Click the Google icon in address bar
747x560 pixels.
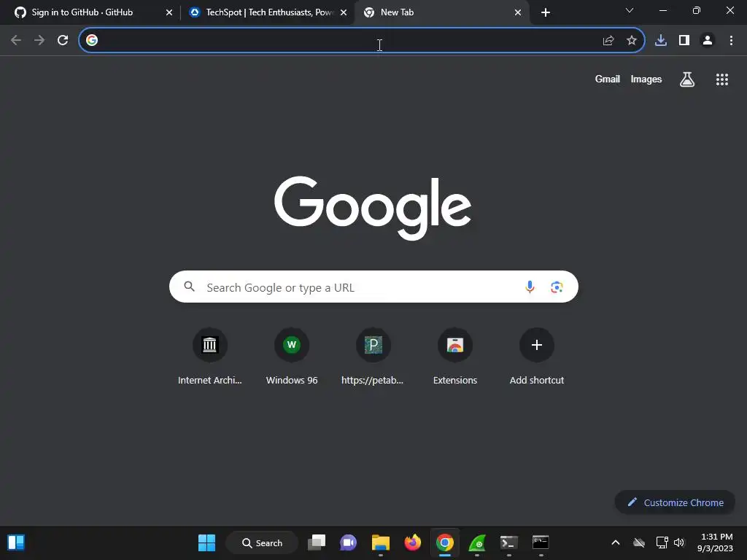coord(92,40)
